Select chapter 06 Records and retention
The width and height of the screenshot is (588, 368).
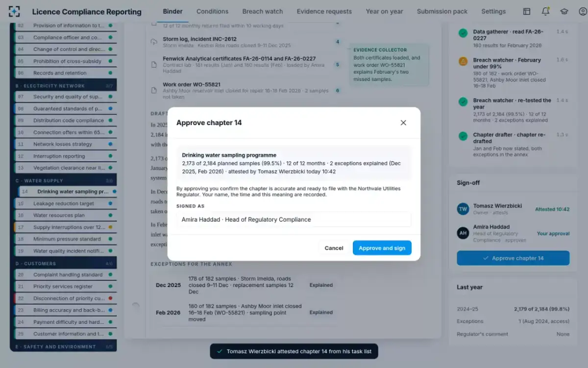[66, 73]
